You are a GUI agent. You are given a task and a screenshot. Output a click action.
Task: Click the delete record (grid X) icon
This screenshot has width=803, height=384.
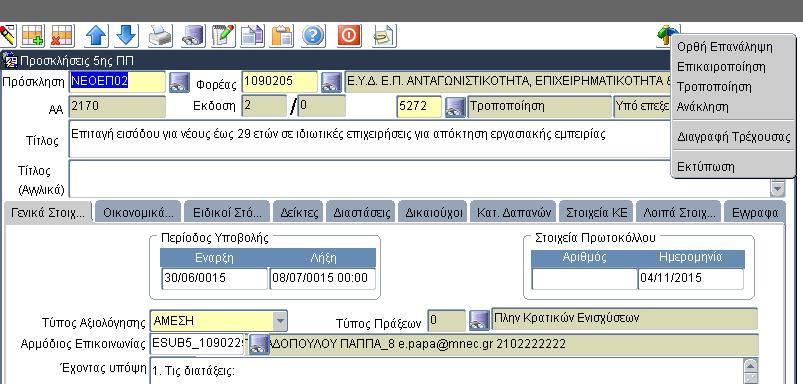(x=63, y=36)
